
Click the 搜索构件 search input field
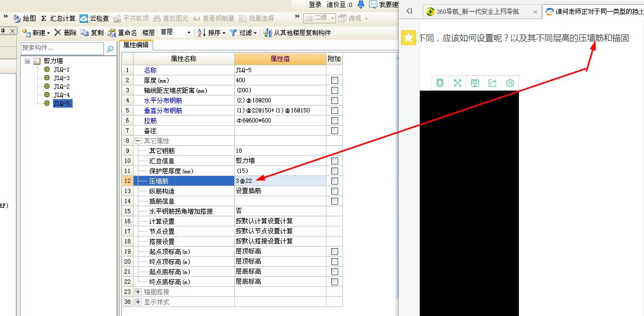click(x=63, y=49)
